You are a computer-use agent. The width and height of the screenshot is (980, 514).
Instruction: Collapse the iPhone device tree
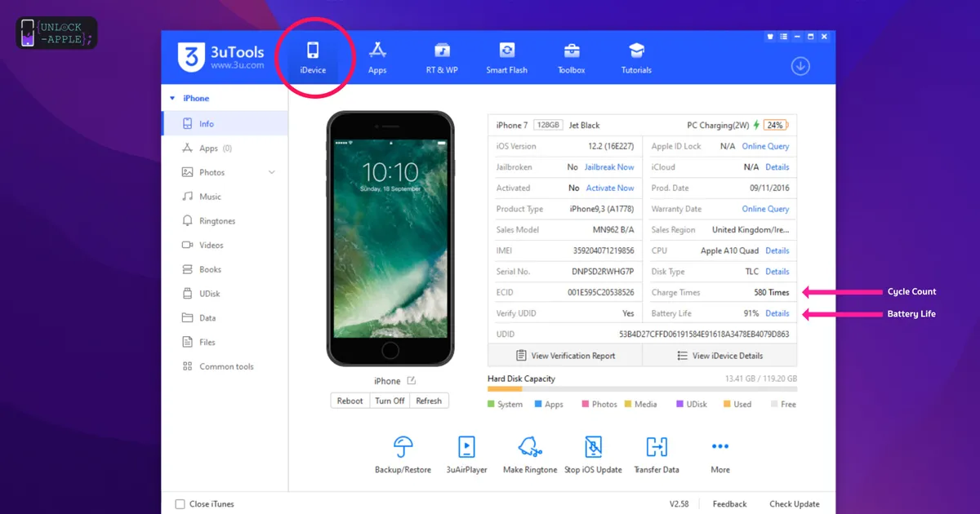(172, 99)
